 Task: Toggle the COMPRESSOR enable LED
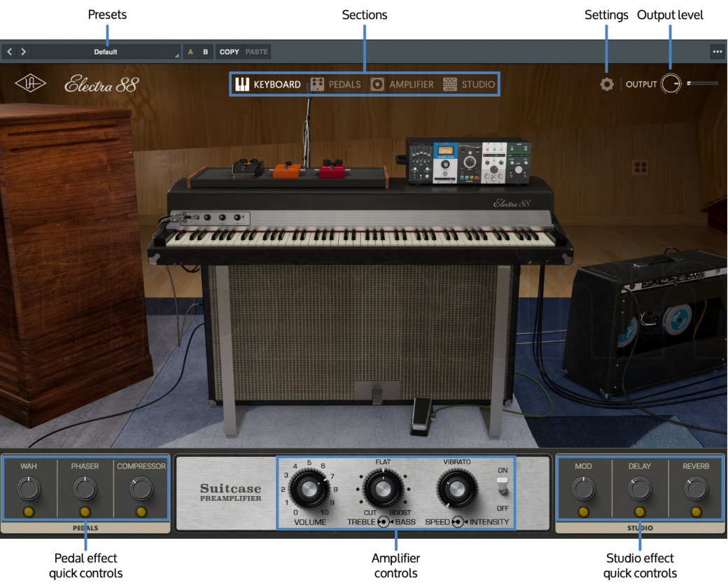click(x=141, y=512)
